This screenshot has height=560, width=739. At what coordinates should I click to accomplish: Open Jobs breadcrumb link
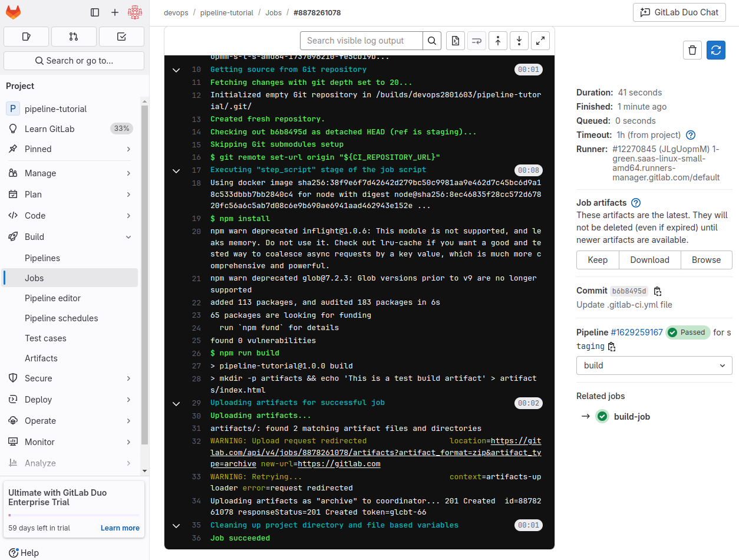coord(273,12)
